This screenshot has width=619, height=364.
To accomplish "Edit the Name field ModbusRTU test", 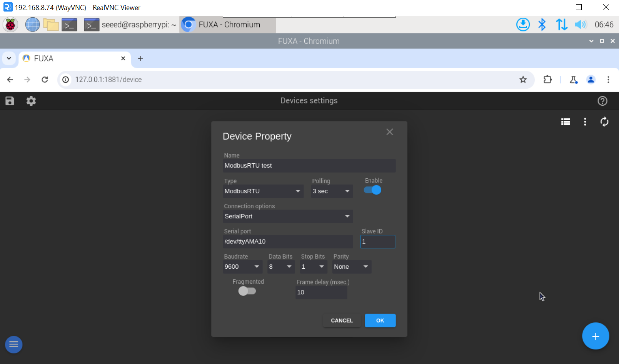I will (x=309, y=166).
